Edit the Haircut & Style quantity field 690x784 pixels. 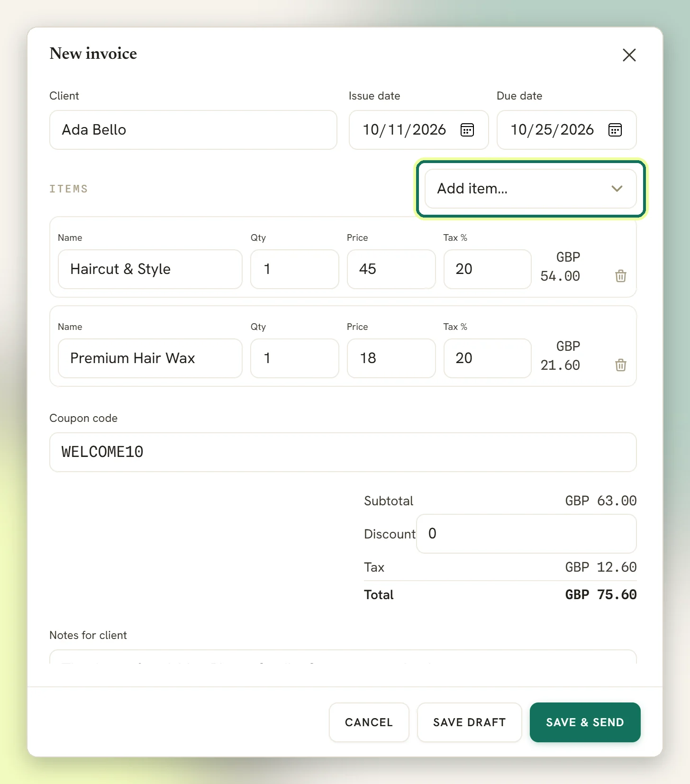coord(295,269)
